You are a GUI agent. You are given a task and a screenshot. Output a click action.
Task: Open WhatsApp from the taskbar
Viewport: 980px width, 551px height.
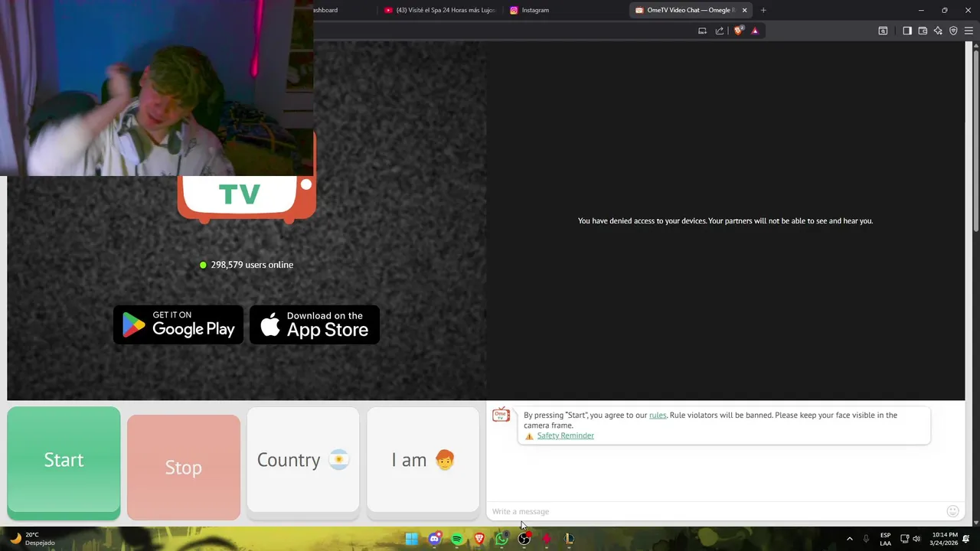(x=501, y=539)
